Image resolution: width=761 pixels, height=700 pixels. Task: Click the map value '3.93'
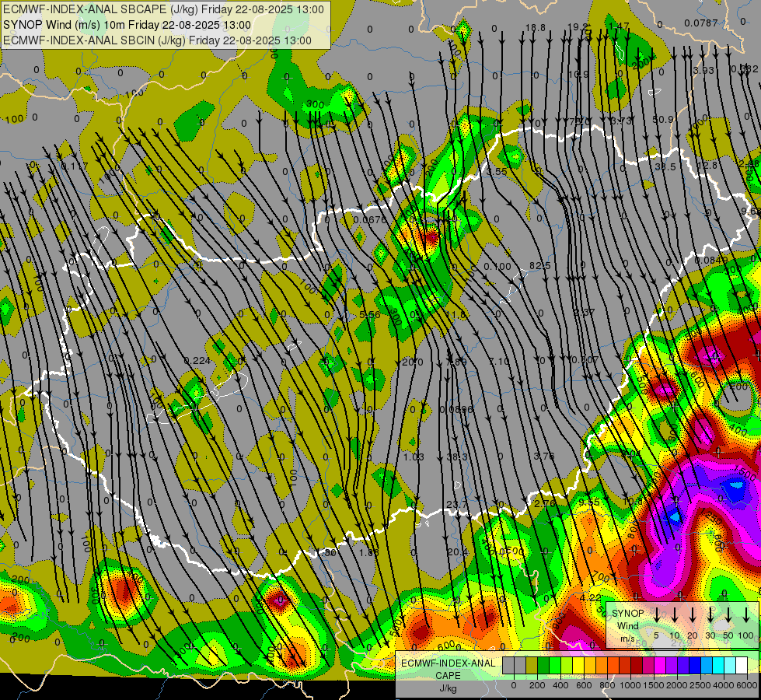click(703, 71)
